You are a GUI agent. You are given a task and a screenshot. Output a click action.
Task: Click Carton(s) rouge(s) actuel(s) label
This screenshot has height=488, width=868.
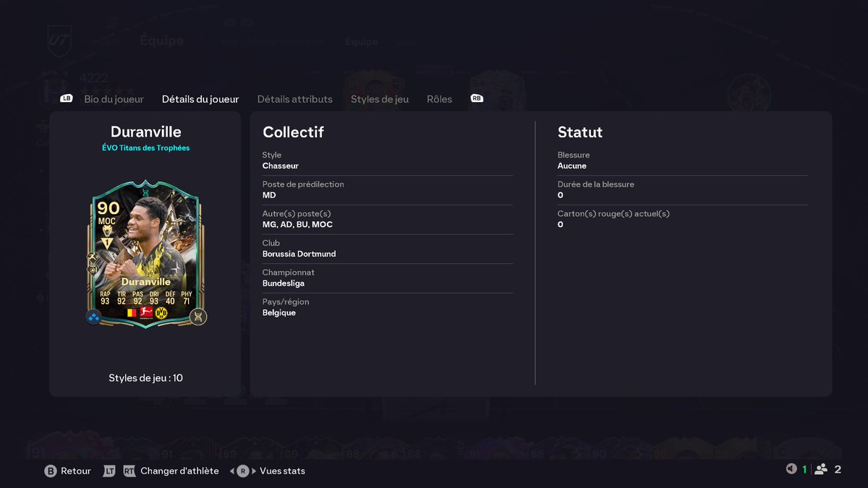pyautogui.click(x=613, y=214)
